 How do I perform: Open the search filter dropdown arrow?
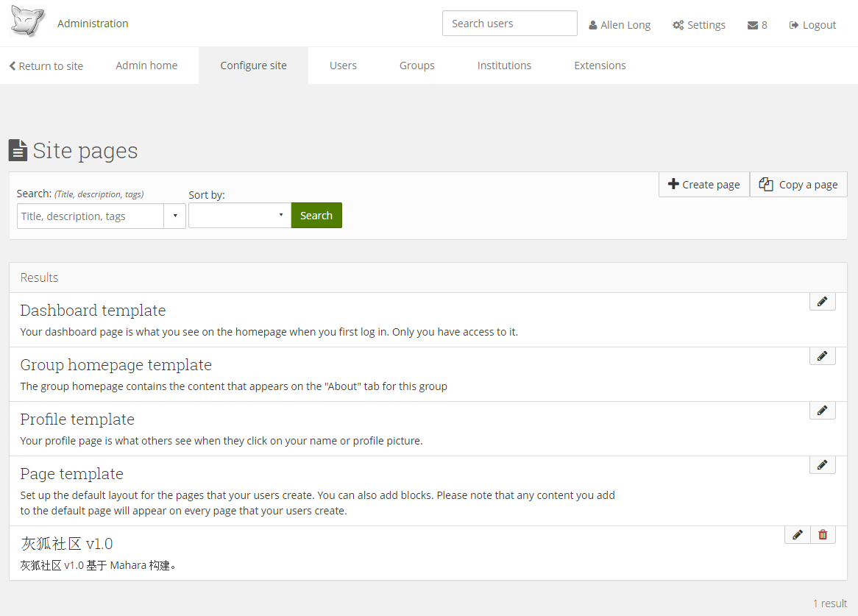(174, 216)
